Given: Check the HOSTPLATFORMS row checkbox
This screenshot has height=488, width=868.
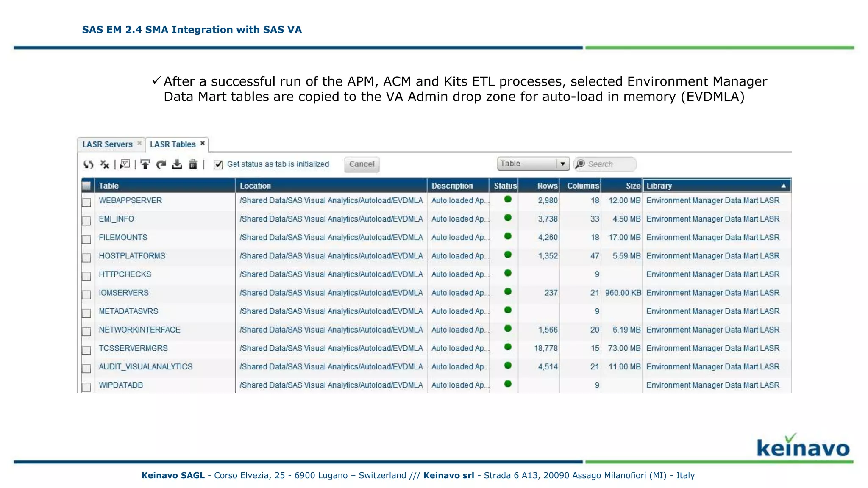Looking at the screenshot, I should coord(86,258).
